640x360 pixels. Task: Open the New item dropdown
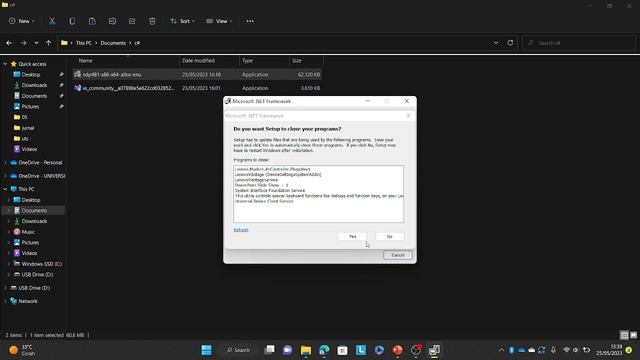point(22,21)
